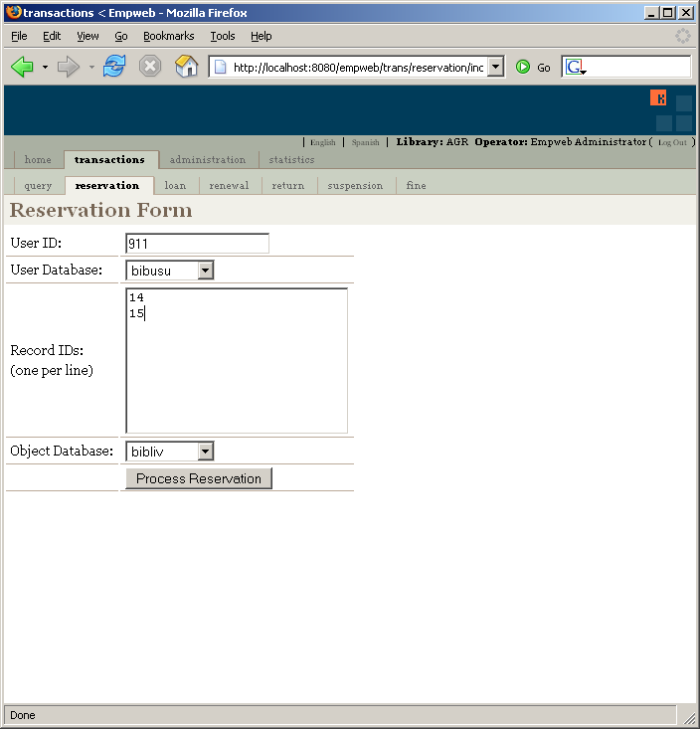Click the Log Out link
Viewport: 700px width, 729px height.
pyautogui.click(x=672, y=142)
